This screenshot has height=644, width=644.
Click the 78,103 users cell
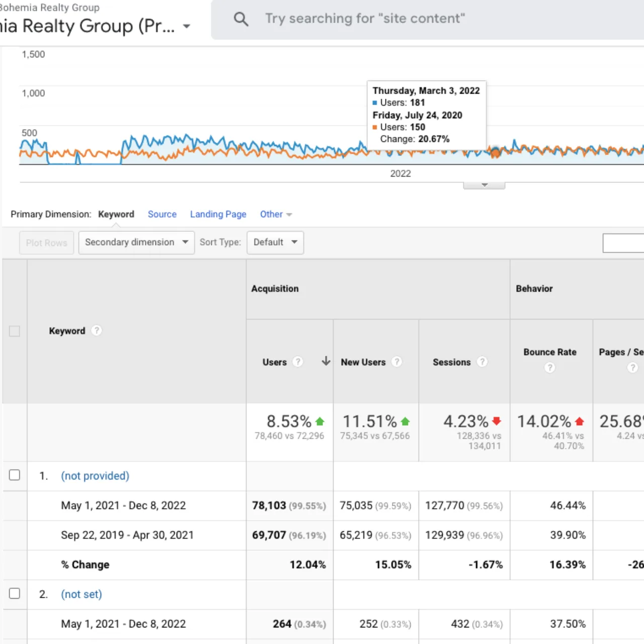point(289,506)
